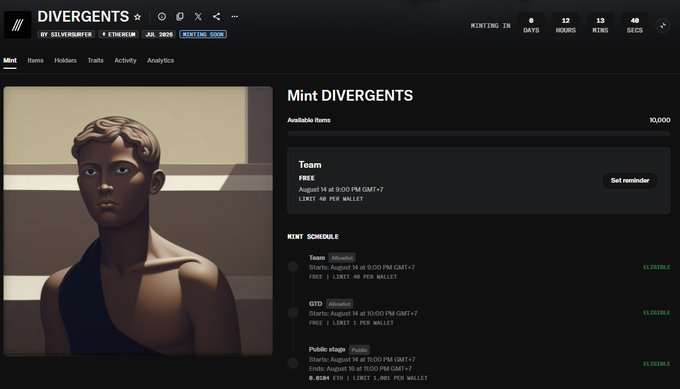Click the JUL 2026 date badge
680x389 pixels.
(159, 34)
